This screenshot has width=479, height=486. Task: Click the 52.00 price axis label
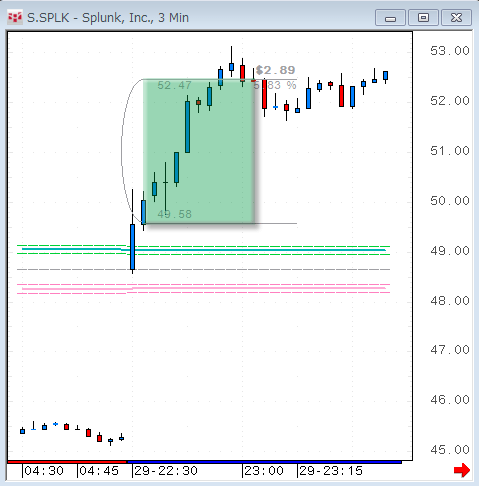450,101
